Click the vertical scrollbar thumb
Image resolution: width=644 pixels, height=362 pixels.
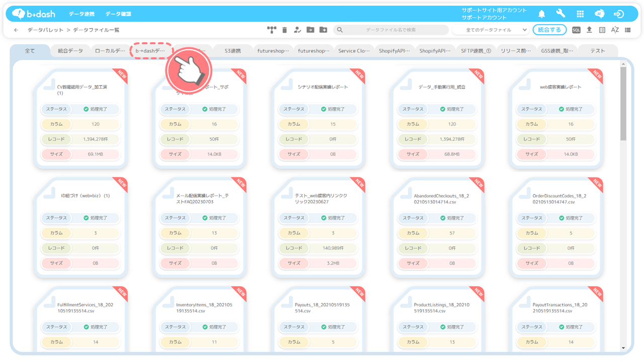tap(623, 104)
